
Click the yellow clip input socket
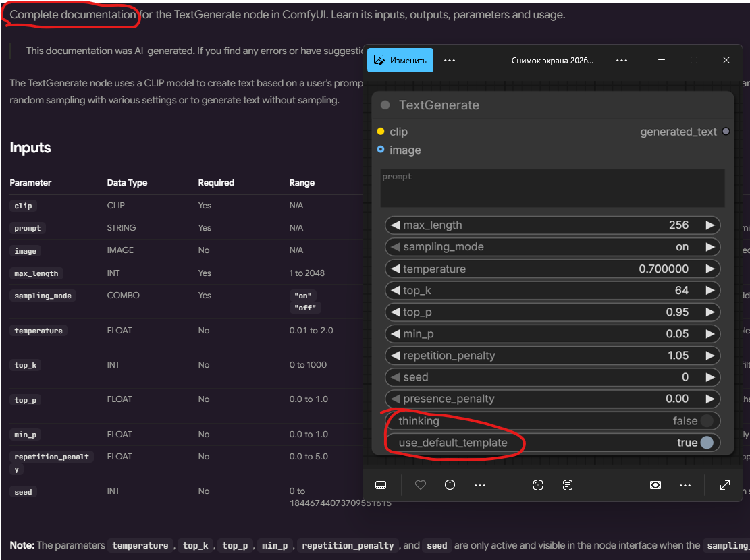pyautogui.click(x=381, y=131)
